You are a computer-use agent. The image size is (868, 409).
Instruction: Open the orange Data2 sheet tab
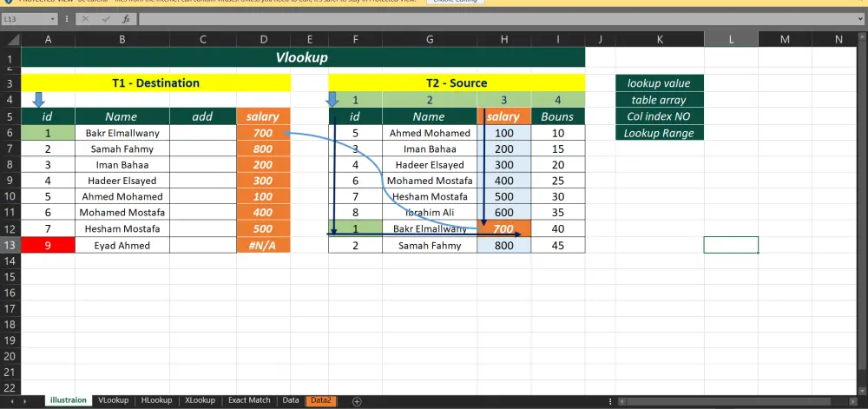321,400
